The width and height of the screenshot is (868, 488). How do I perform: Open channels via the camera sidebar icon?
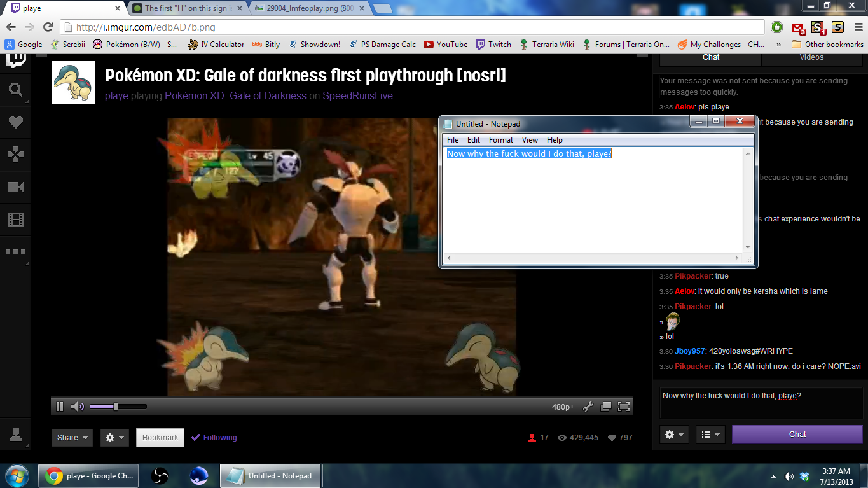15,187
